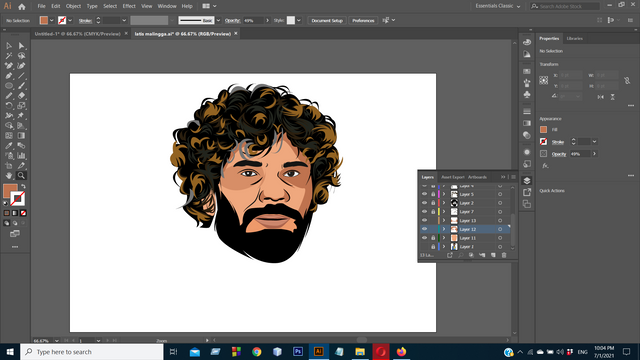This screenshot has width=640, height=360.
Task: Hide Layer 12 visibility eye
Action: click(x=424, y=229)
